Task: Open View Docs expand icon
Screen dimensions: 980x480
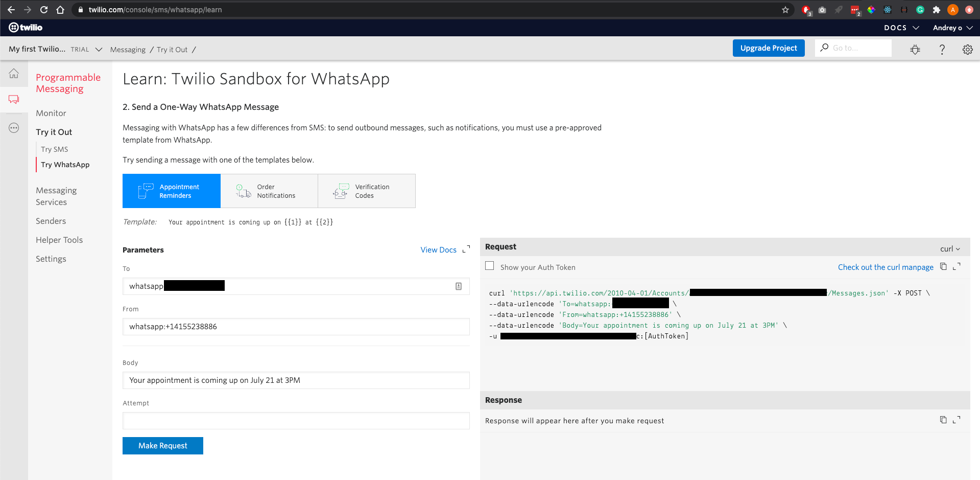Action: (466, 249)
